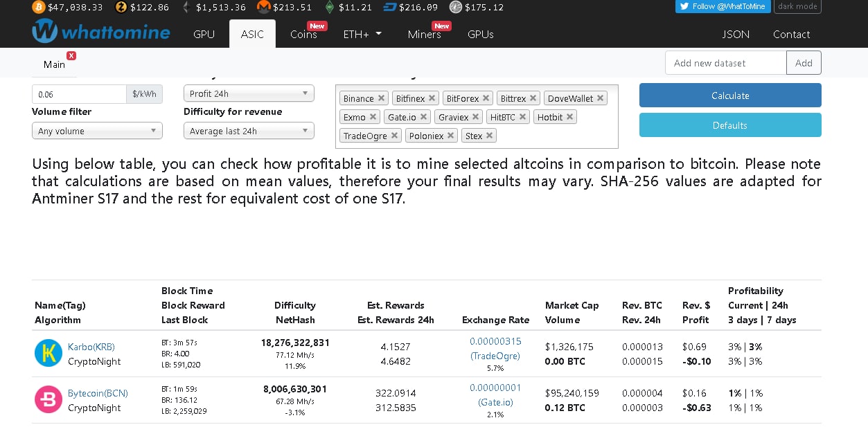Remove Poloniex exchange tag

pyautogui.click(x=451, y=136)
